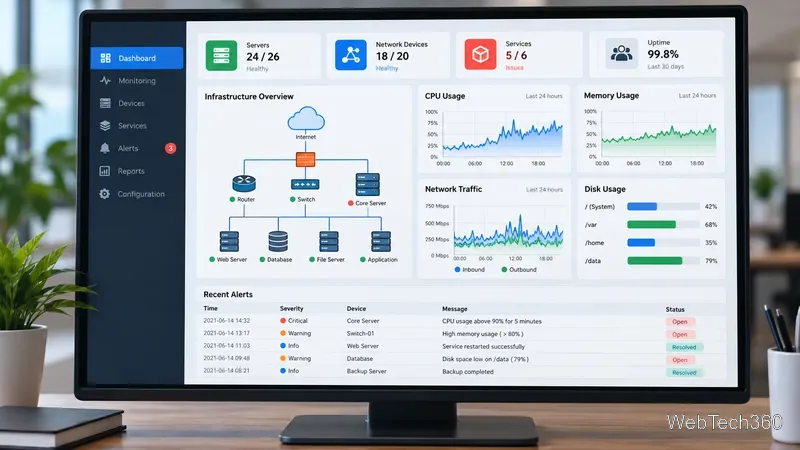Click the '18 / 20' network devices count
800x450 pixels.
392,56
